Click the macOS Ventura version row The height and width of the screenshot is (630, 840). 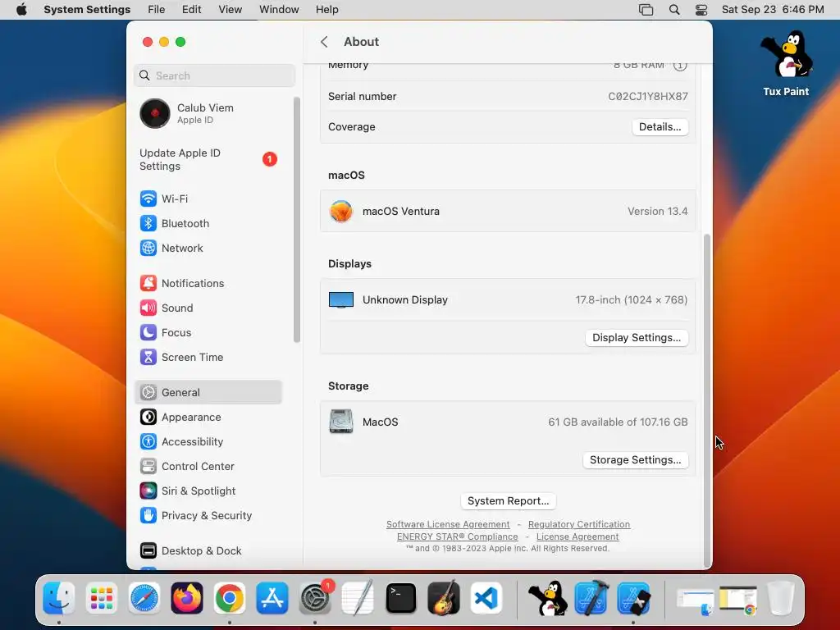coord(508,211)
